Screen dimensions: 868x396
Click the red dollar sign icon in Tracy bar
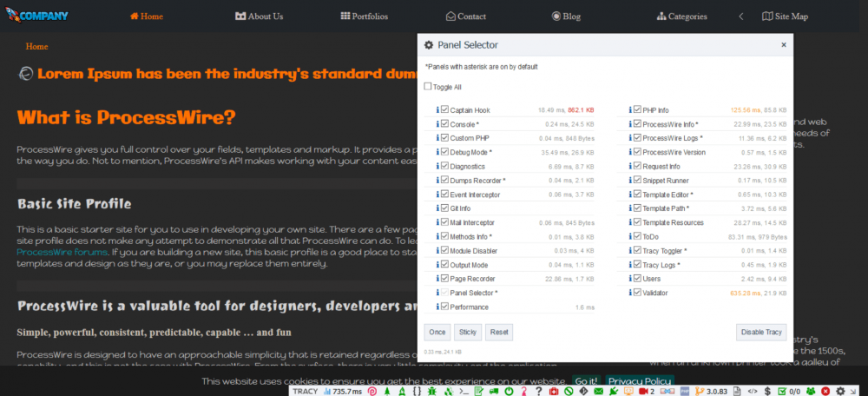tap(766, 392)
